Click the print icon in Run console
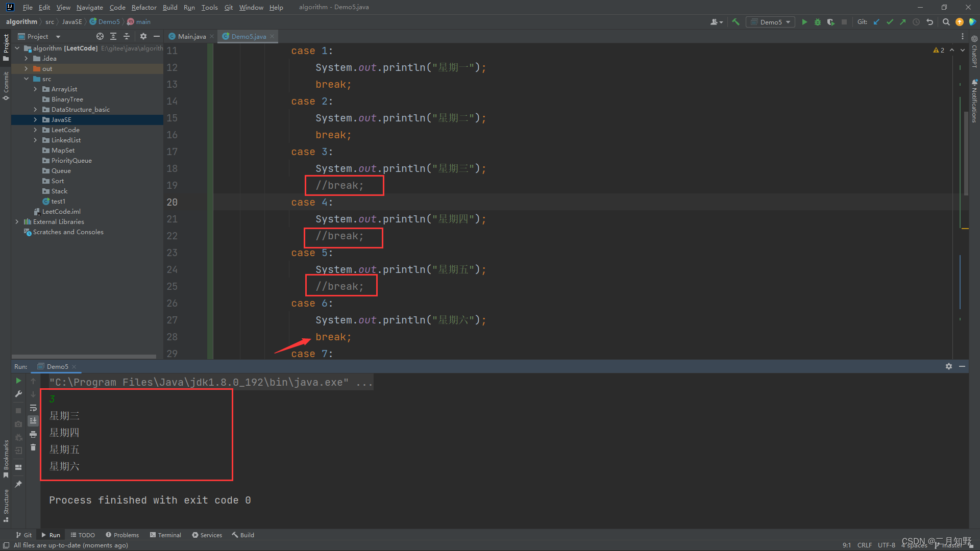 (x=33, y=434)
